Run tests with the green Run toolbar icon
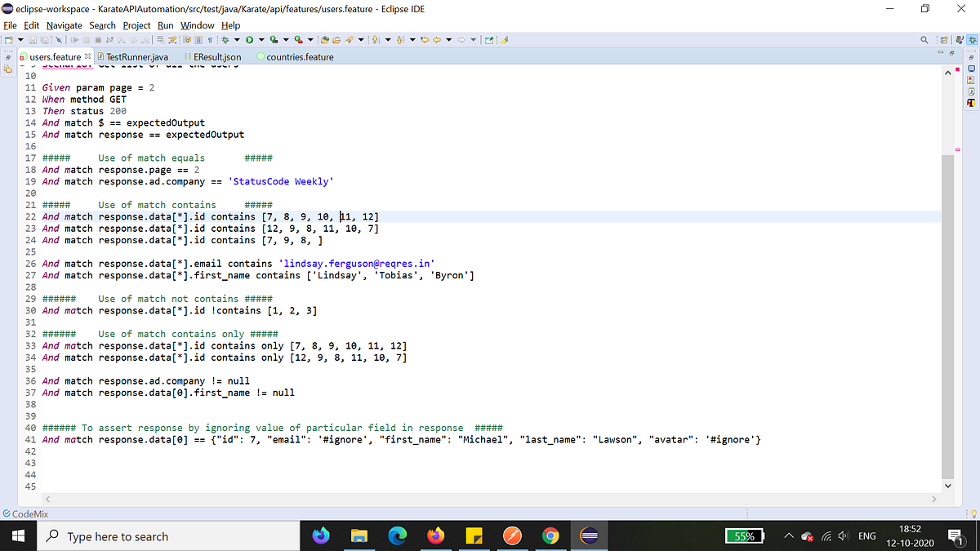The image size is (980, 551). click(249, 39)
